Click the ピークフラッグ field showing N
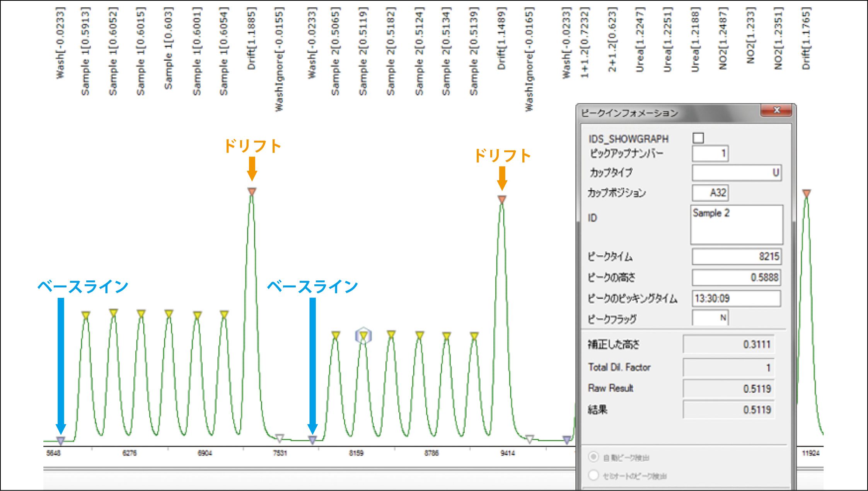Image resolution: width=868 pixels, height=491 pixels. (x=711, y=318)
